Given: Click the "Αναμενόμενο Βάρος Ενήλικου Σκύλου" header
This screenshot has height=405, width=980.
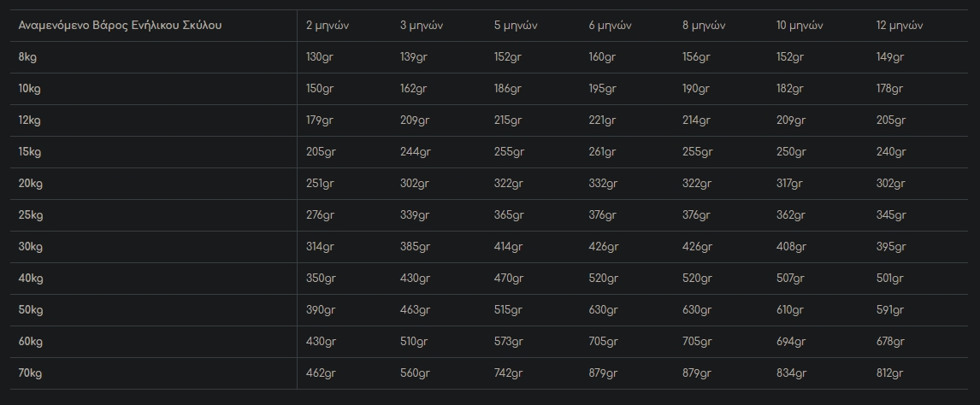Looking at the screenshot, I should (120, 26).
